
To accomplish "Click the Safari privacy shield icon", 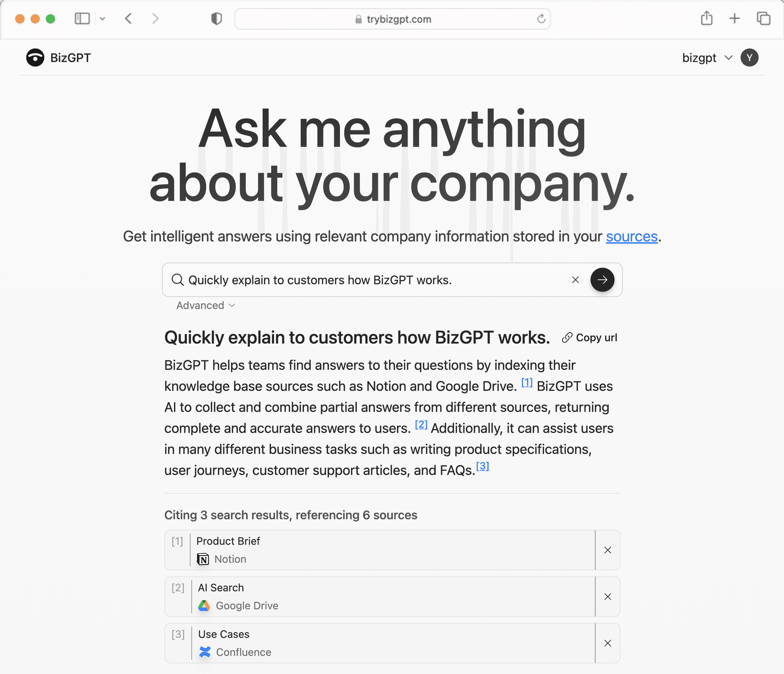I will click(x=216, y=19).
